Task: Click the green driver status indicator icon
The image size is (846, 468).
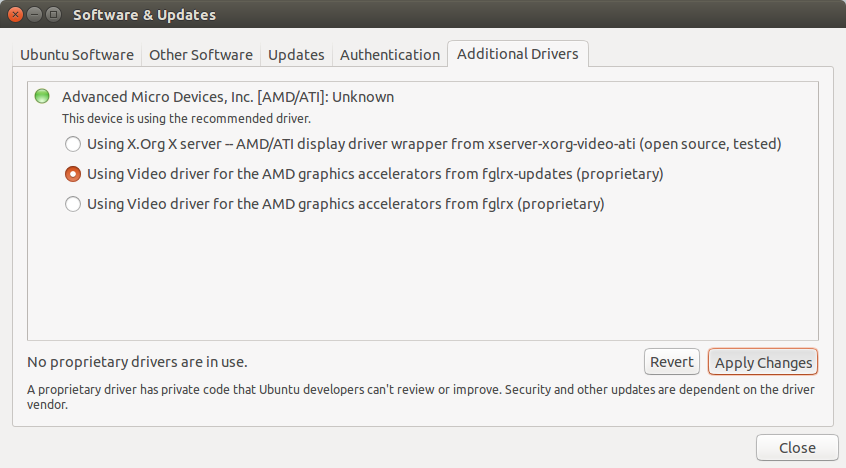Action: (42, 97)
